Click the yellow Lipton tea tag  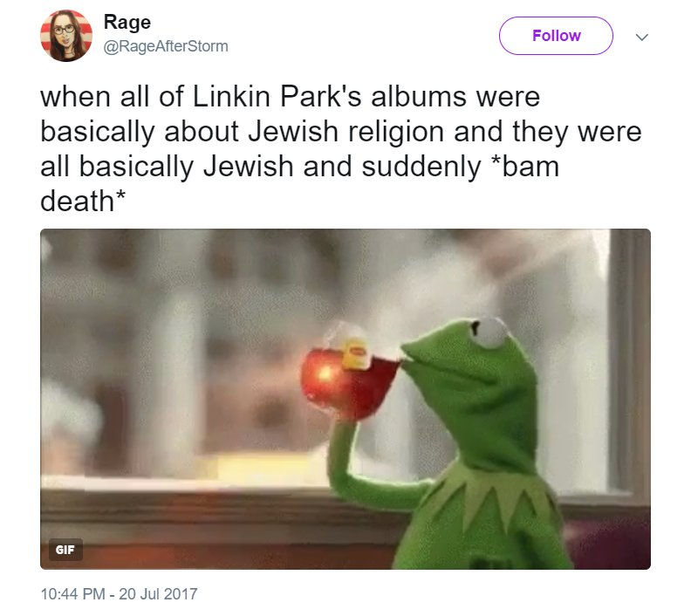[x=356, y=353]
